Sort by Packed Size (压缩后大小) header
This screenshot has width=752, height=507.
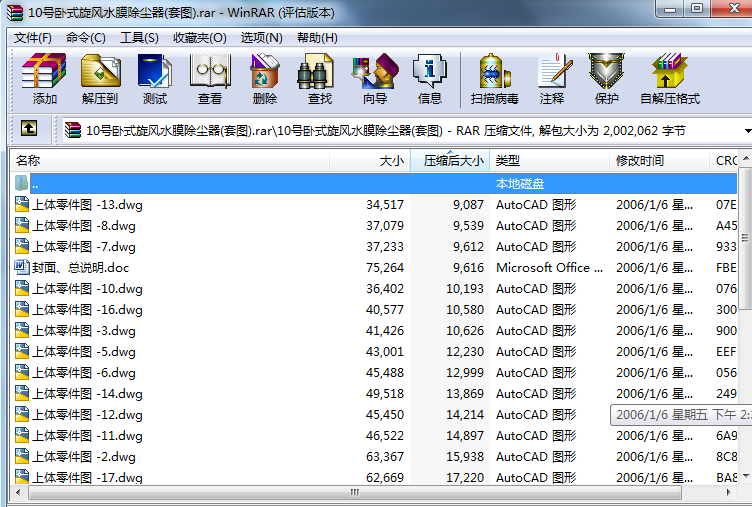(x=450, y=160)
